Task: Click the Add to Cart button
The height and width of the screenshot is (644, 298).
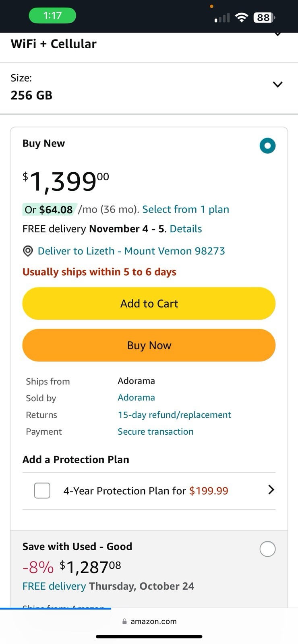Action: [149, 303]
